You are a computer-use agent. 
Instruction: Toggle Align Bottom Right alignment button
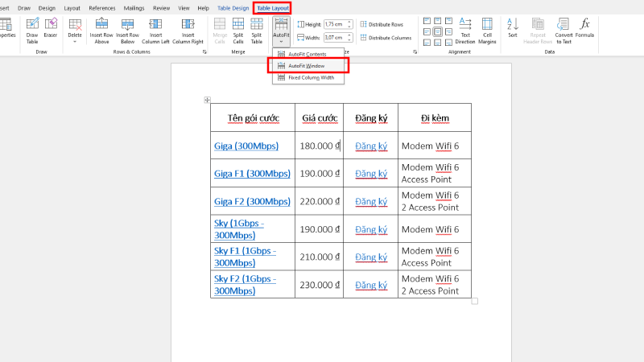[x=448, y=42]
